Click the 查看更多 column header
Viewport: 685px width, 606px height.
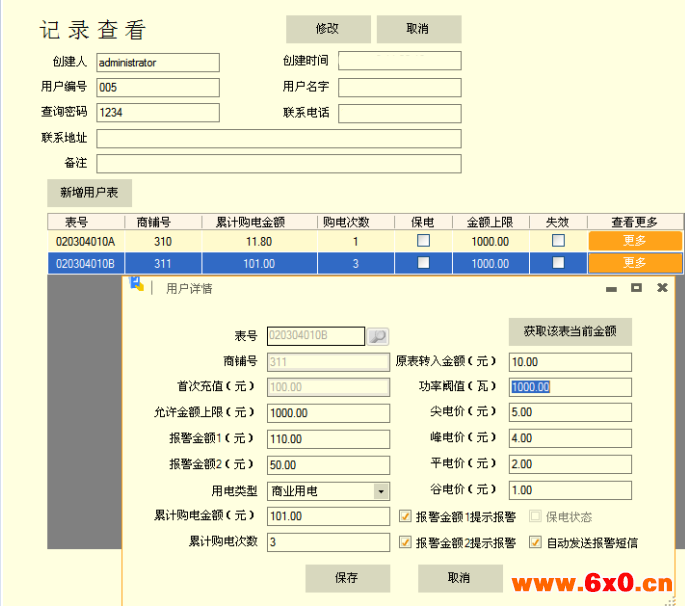point(635,222)
